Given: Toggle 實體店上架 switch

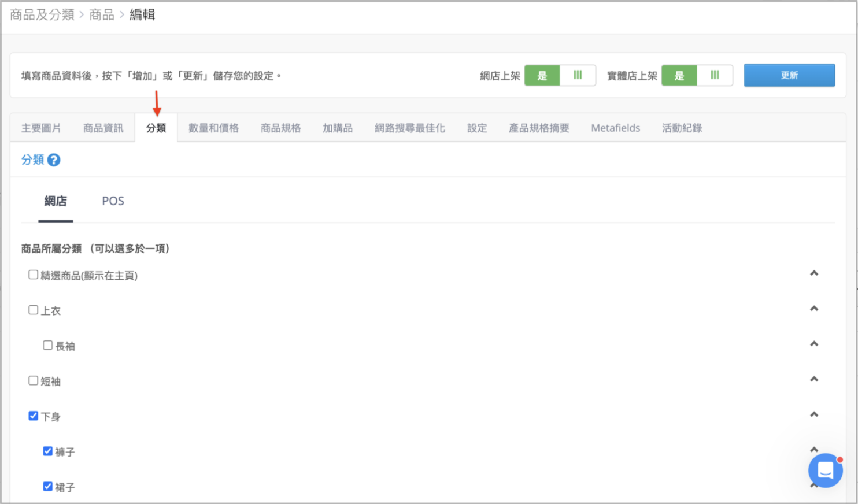Looking at the screenshot, I should tap(697, 76).
